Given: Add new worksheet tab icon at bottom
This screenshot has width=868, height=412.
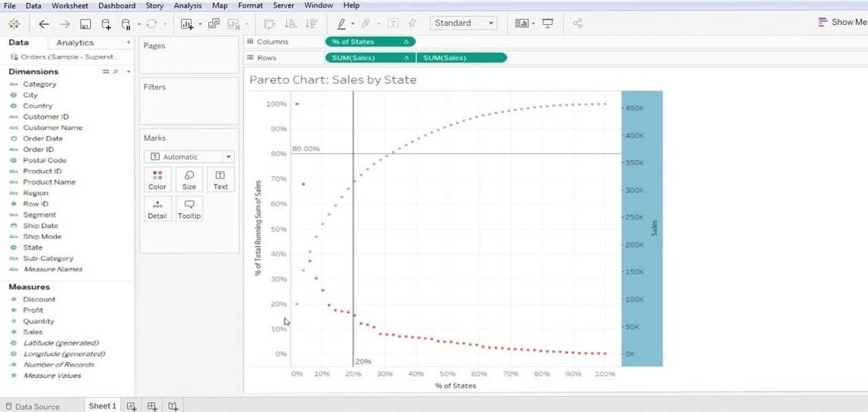Looking at the screenshot, I should click(x=131, y=406).
